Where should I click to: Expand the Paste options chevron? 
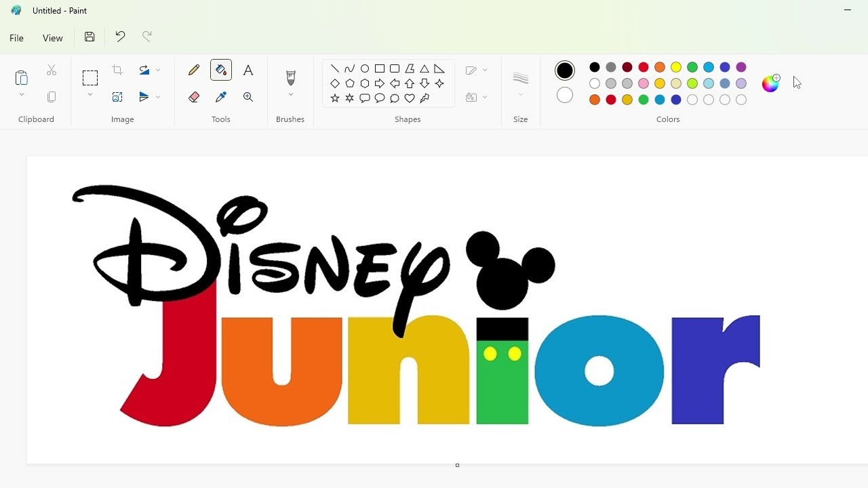tap(22, 95)
